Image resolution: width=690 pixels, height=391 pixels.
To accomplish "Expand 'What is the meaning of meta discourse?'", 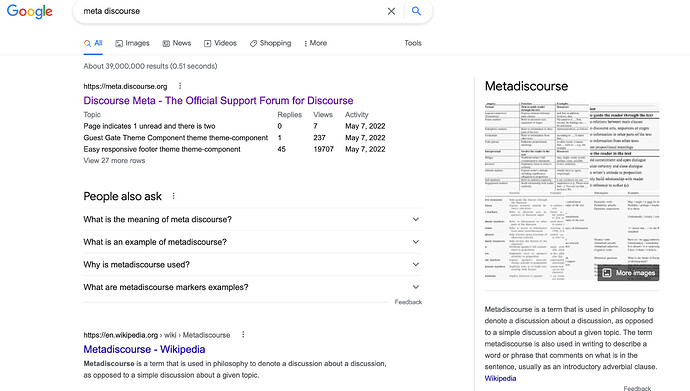I will pyautogui.click(x=252, y=219).
